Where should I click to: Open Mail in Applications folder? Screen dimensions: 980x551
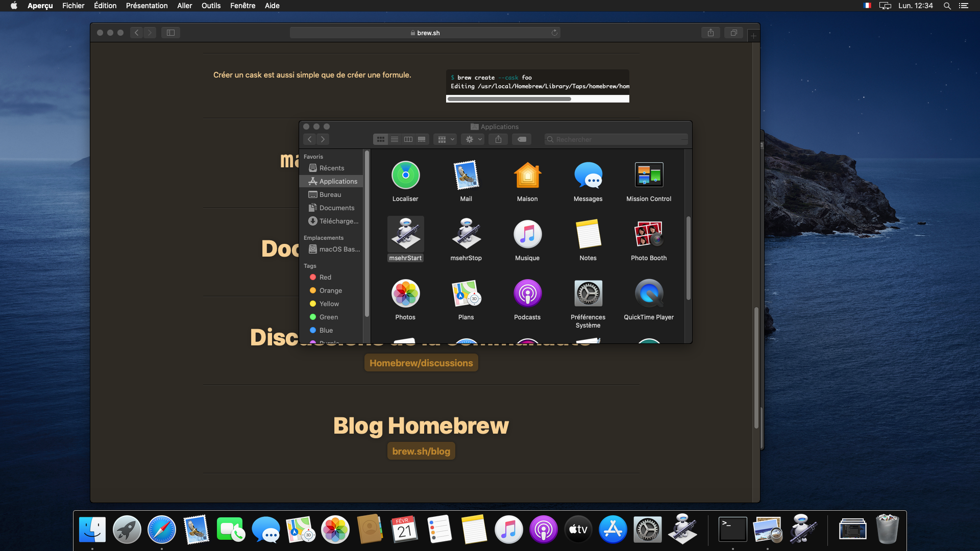click(466, 175)
